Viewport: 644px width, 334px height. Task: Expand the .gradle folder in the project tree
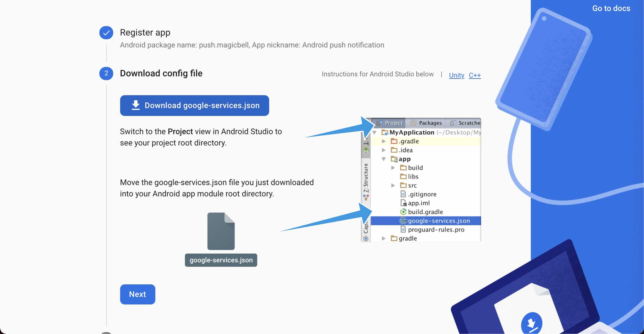tap(384, 141)
